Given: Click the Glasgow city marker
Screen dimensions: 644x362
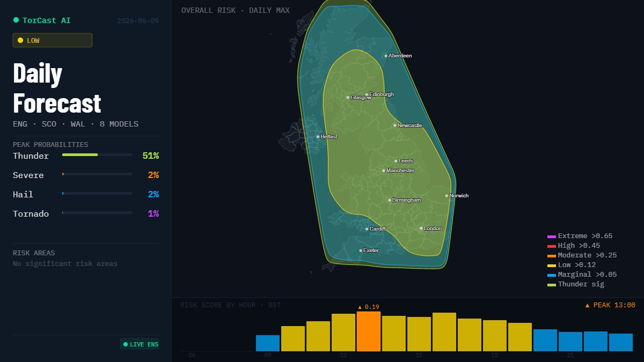Looking at the screenshot, I should click(x=348, y=98).
